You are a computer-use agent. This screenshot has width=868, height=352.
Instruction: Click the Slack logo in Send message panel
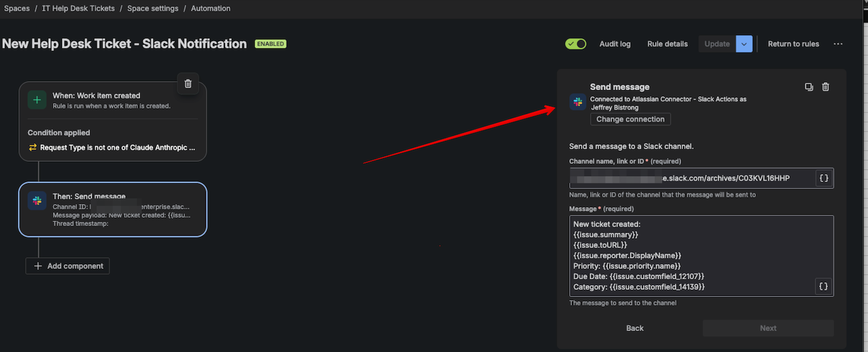(x=578, y=101)
